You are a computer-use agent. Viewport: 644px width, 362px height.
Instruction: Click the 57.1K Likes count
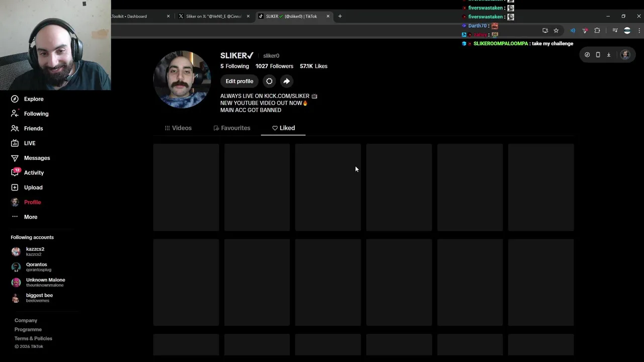coord(313,66)
